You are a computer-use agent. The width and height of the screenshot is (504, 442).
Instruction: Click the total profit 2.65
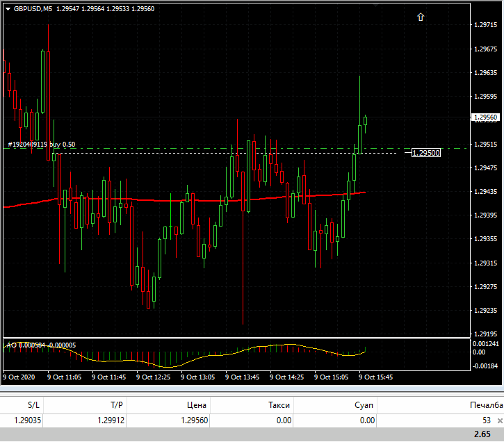click(482, 434)
